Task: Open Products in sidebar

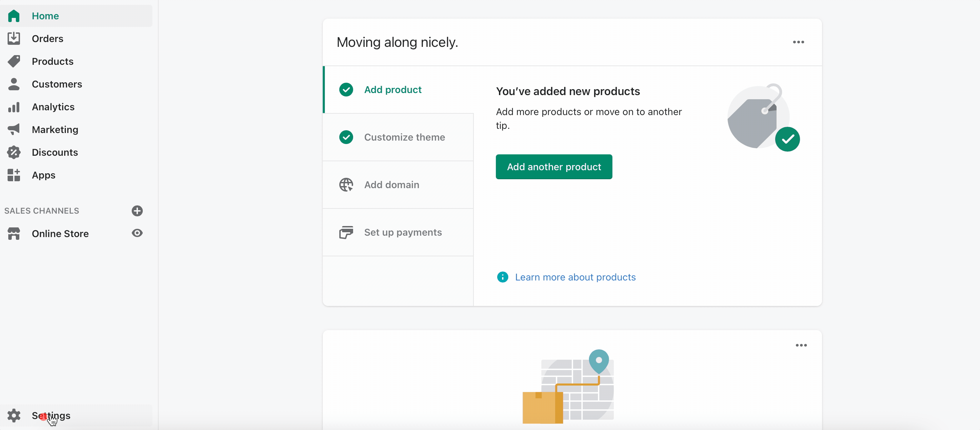Action: (x=76, y=61)
